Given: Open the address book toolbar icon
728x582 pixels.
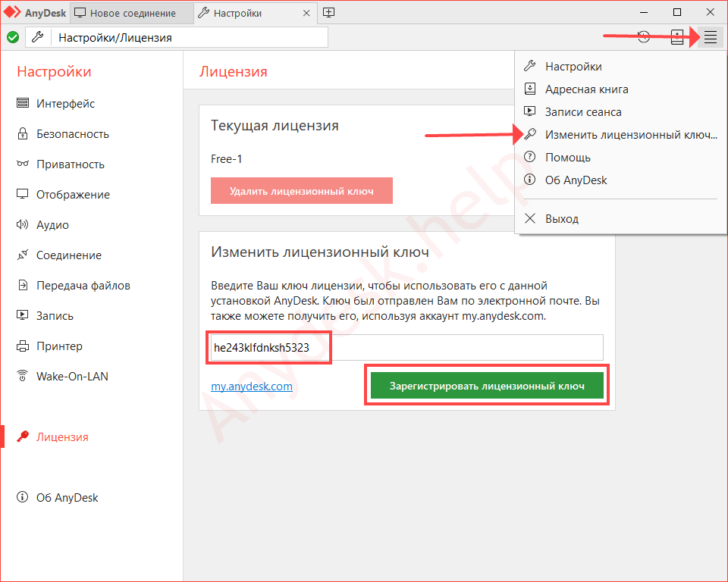Looking at the screenshot, I should pos(677,37).
